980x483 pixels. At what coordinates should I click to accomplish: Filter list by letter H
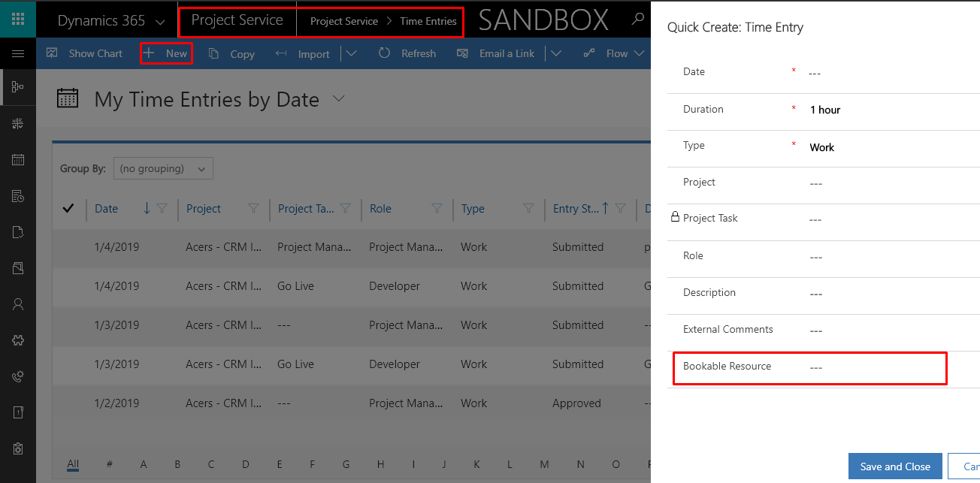point(380,464)
